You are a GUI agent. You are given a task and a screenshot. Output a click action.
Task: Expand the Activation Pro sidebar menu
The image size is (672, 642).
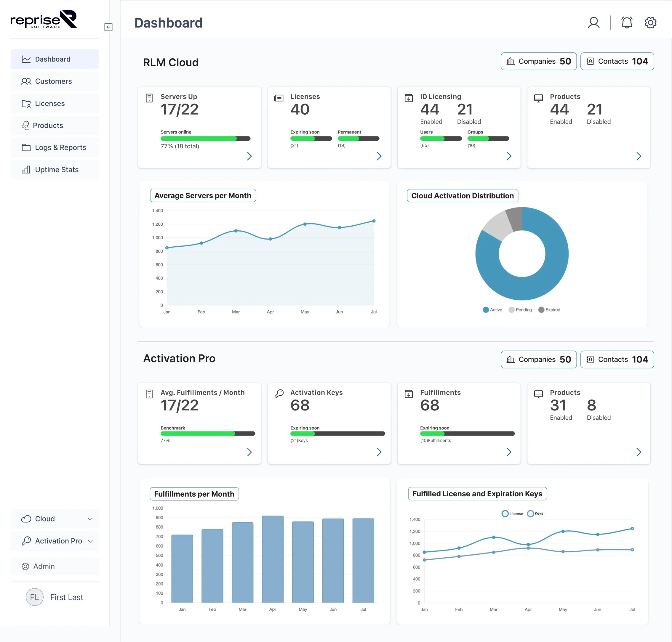tap(55, 541)
